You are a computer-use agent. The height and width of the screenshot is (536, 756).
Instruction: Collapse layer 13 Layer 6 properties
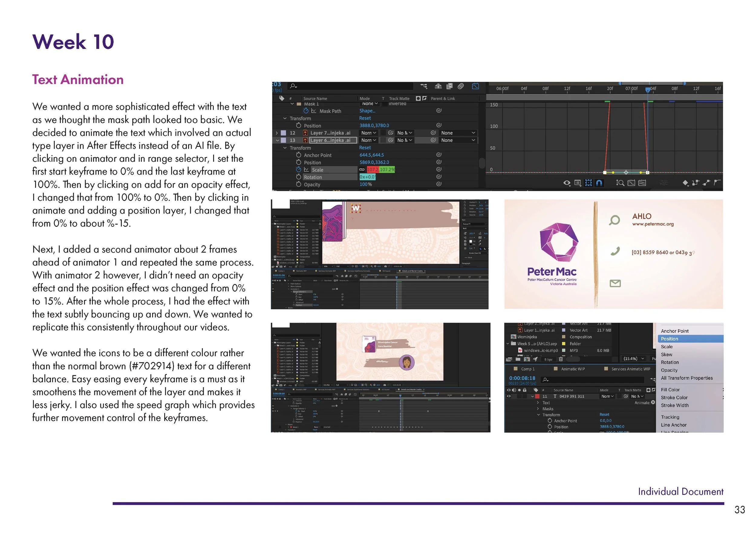[277, 140]
